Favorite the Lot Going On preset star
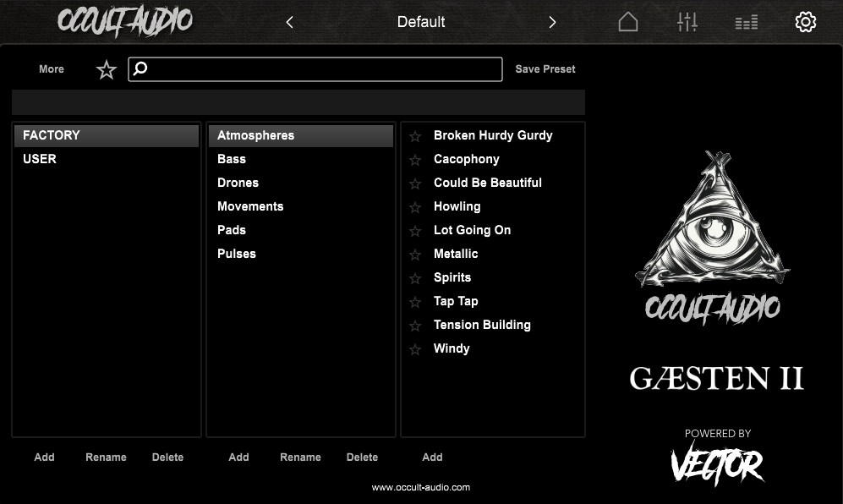Viewport: 843px width, 504px height. click(x=415, y=231)
